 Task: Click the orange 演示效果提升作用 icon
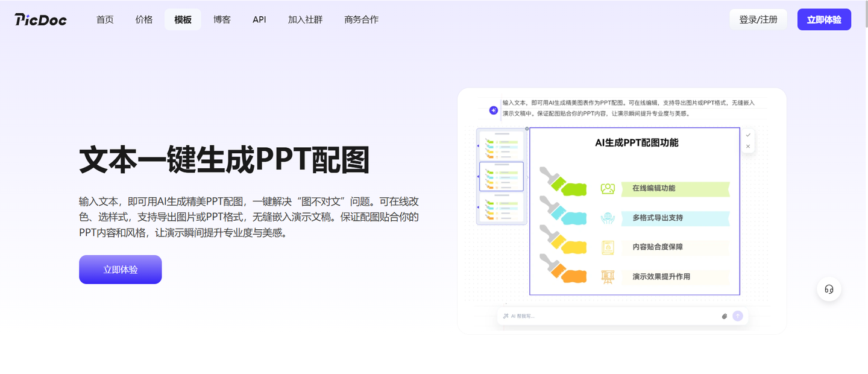(x=608, y=277)
